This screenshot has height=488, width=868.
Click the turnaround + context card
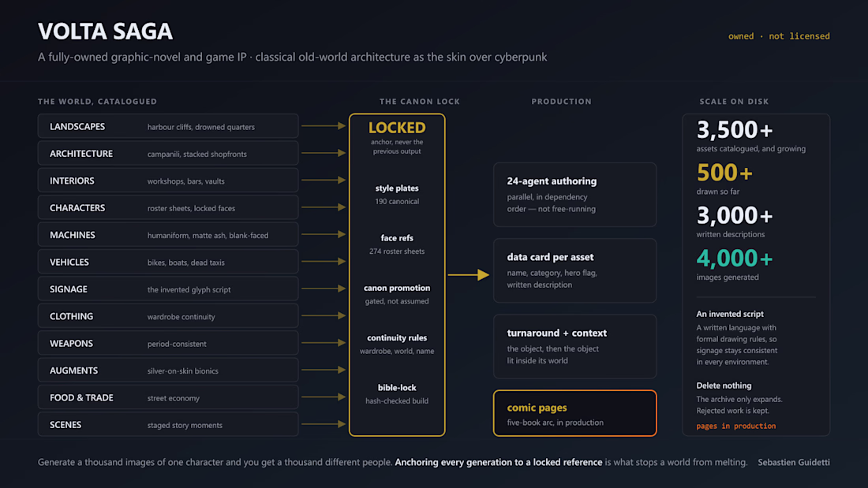tap(574, 346)
